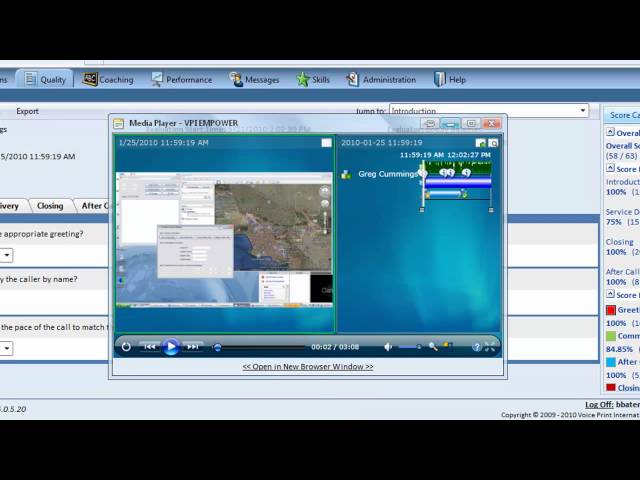Click the blue and white call segment bar
640x480 pixels.
click(x=458, y=183)
